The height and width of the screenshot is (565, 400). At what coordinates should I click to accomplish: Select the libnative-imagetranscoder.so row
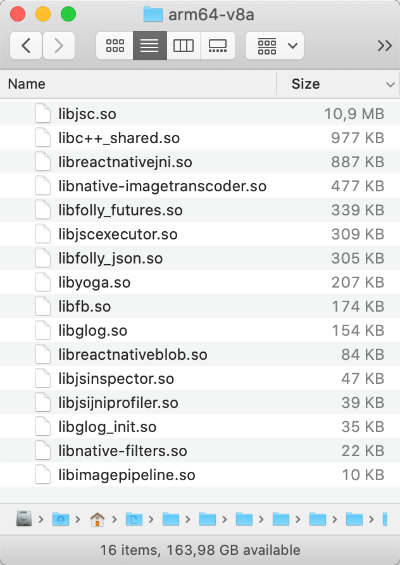(x=200, y=186)
